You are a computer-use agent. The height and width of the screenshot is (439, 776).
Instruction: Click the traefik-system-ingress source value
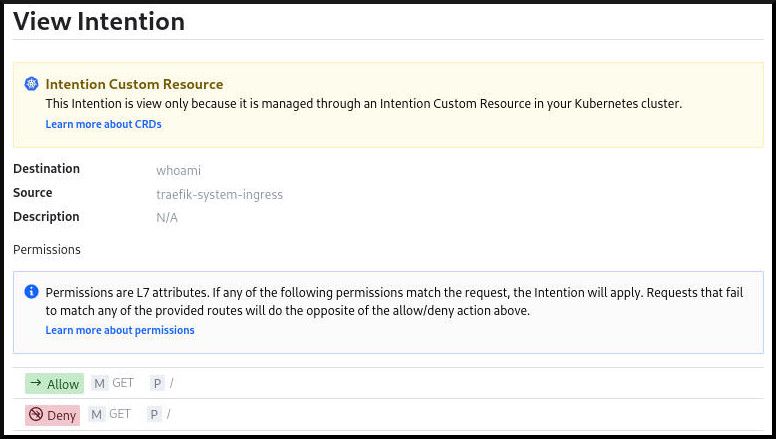[x=219, y=194]
